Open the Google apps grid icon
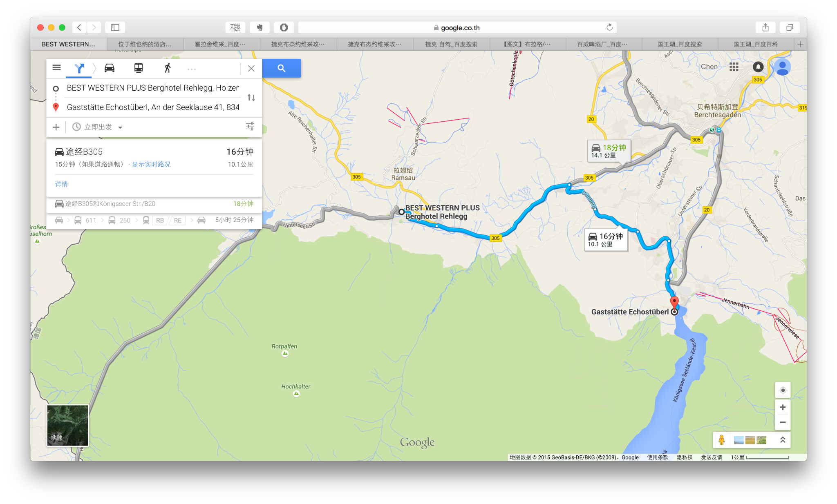 tap(734, 67)
